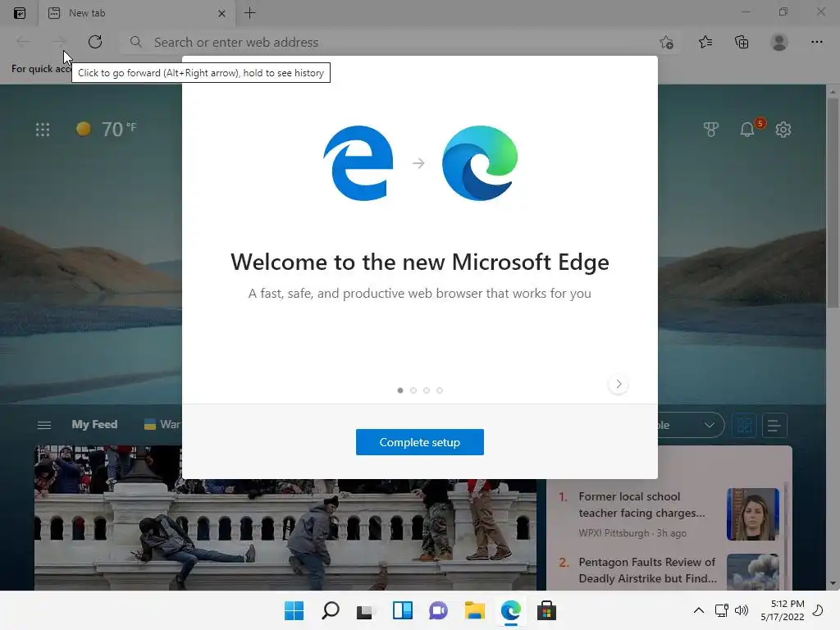
Task: Open Pentagon Faults Review of Deadly Airstrike headline
Action: pos(647,570)
